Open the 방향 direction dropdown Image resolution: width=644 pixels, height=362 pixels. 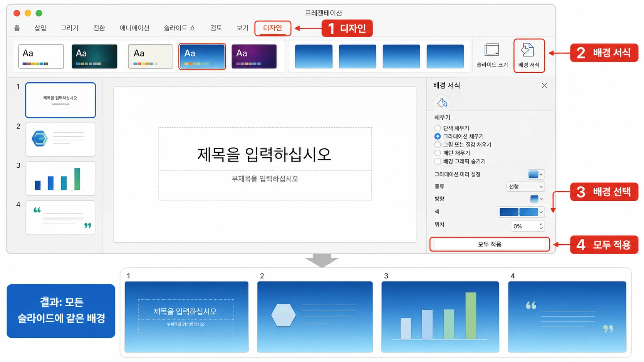(x=537, y=199)
